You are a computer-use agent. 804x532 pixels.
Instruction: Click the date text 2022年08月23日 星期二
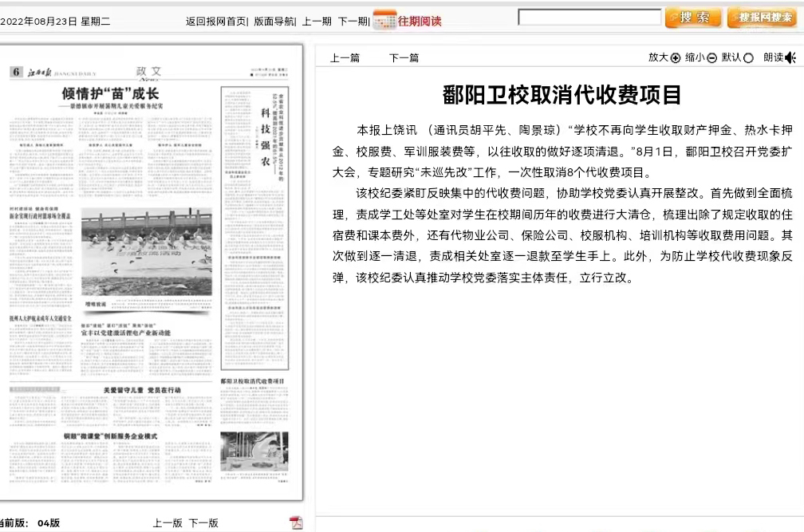point(55,21)
